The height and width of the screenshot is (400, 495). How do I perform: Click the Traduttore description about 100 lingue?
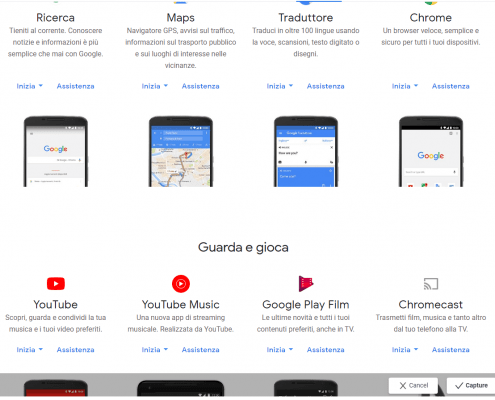point(306,42)
